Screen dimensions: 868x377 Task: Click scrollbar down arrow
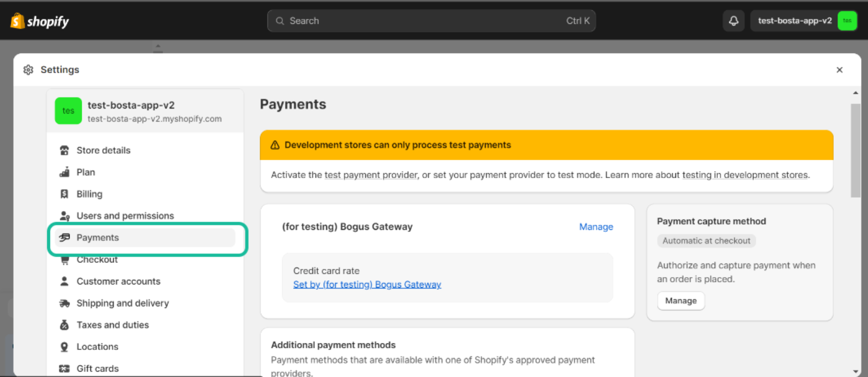click(855, 371)
